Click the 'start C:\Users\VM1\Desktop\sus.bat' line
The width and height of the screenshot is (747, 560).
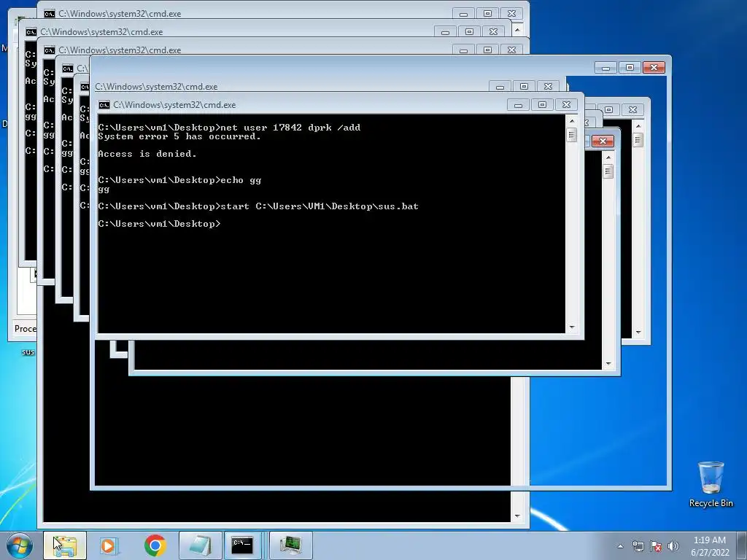pyautogui.click(x=258, y=206)
